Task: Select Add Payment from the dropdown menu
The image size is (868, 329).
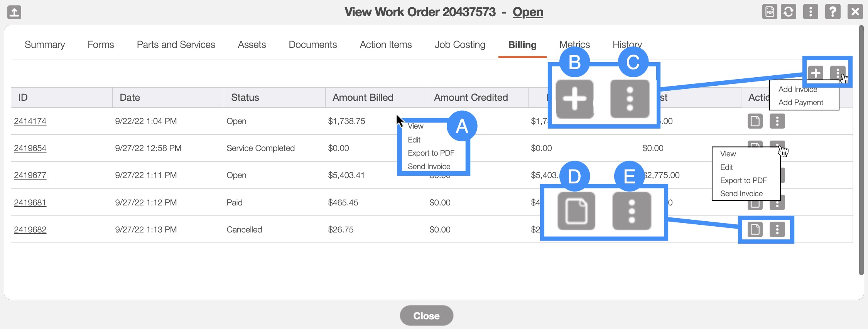Action: (x=800, y=102)
